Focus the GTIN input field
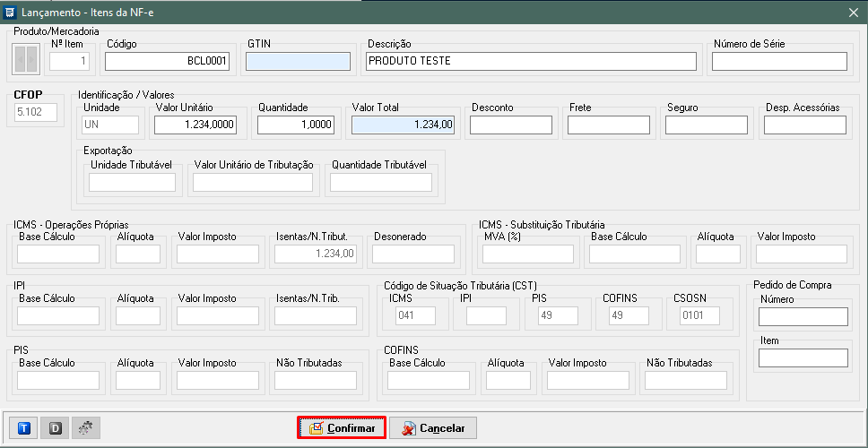The height and width of the screenshot is (448, 868). point(298,61)
